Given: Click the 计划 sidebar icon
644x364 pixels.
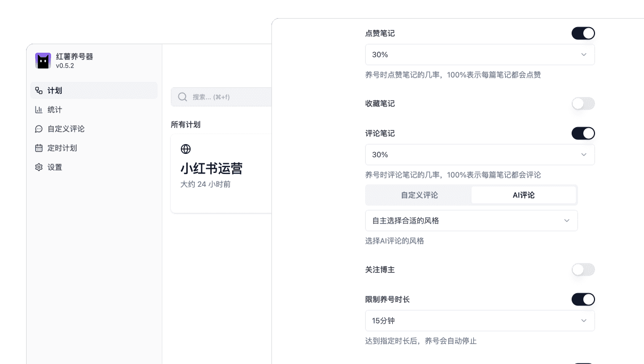Looking at the screenshot, I should click(39, 90).
